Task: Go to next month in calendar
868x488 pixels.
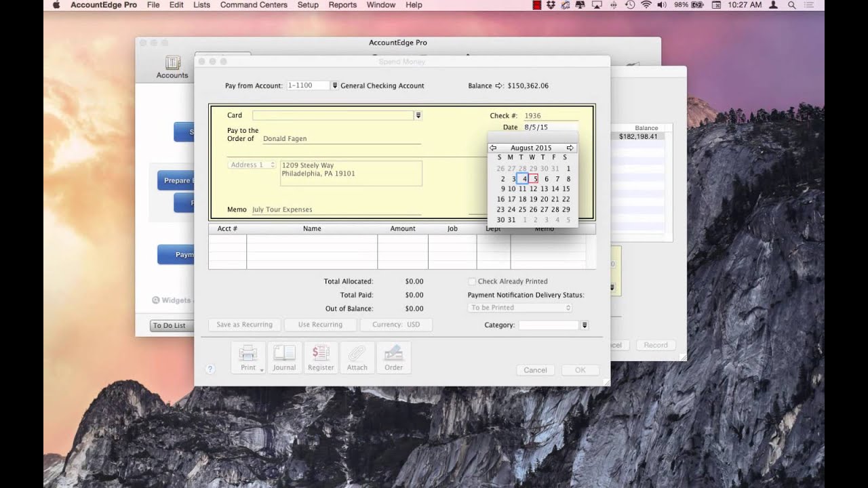Action: tap(570, 148)
